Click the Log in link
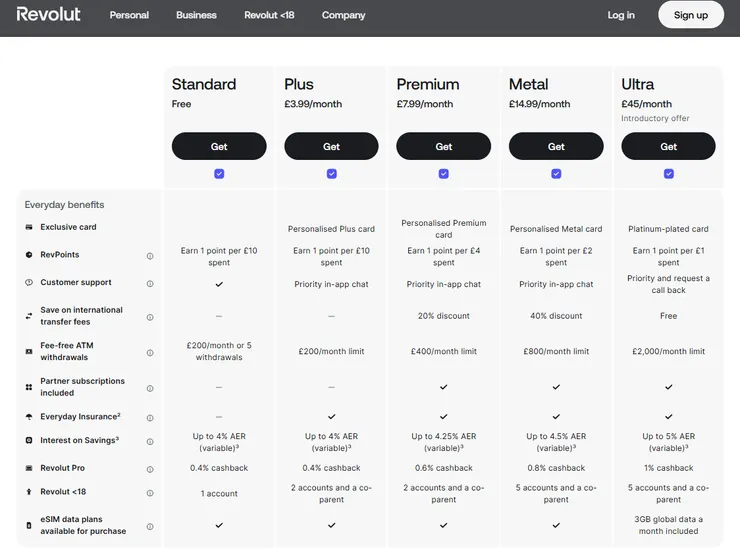The height and width of the screenshot is (549, 740). pyautogui.click(x=621, y=15)
